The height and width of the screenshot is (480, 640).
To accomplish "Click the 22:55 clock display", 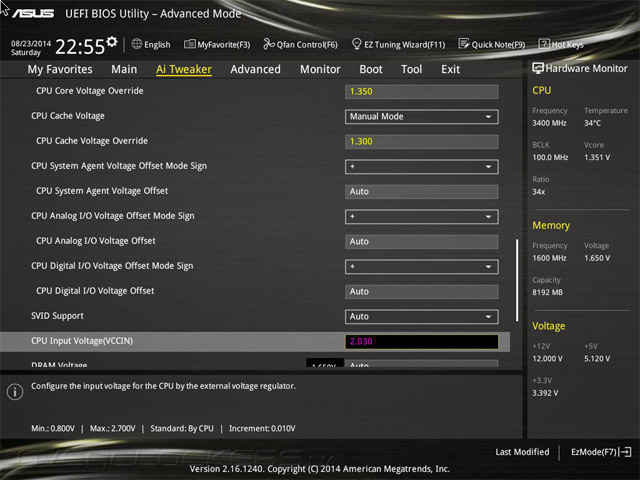I will [x=80, y=46].
